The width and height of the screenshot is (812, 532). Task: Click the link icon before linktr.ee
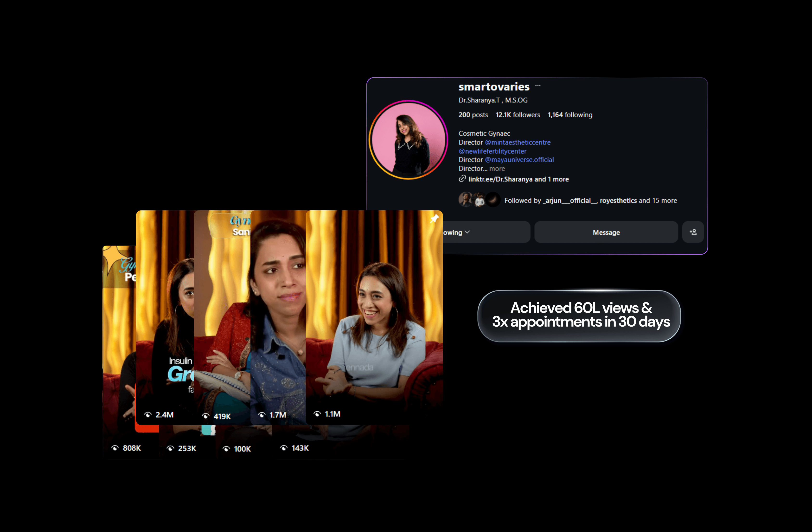tap(462, 179)
